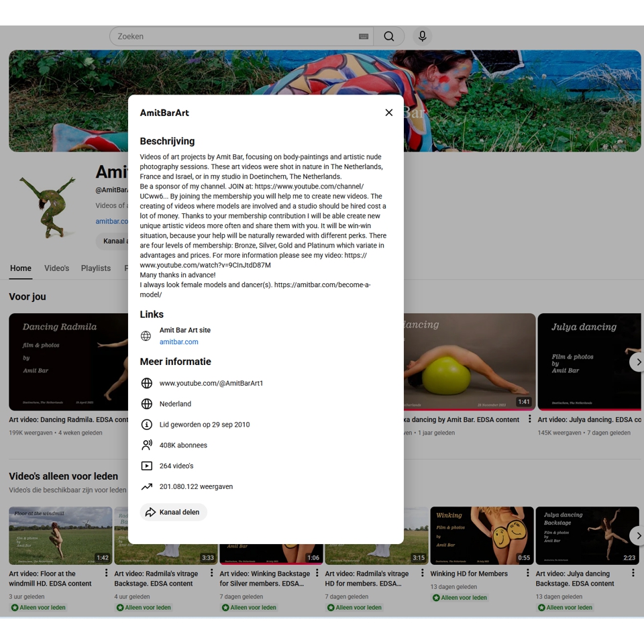Click the trending views icon beside weergaven
Viewport: 644px width, 644px height.
click(147, 487)
